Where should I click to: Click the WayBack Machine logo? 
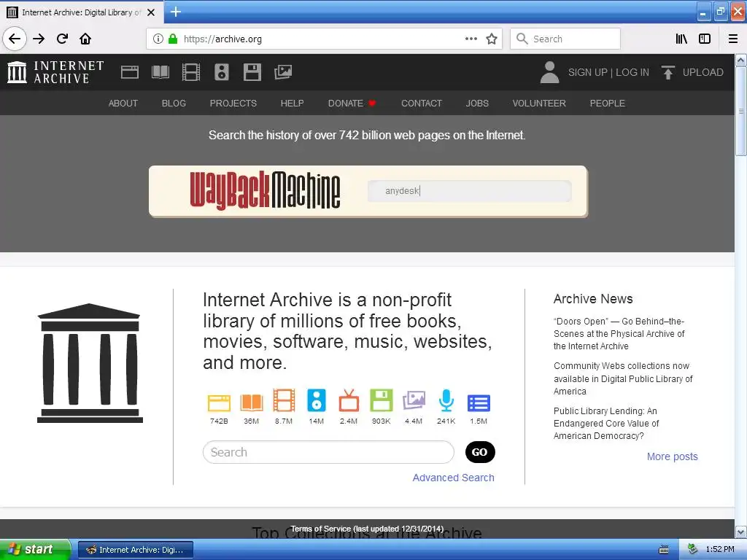coord(266,190)
